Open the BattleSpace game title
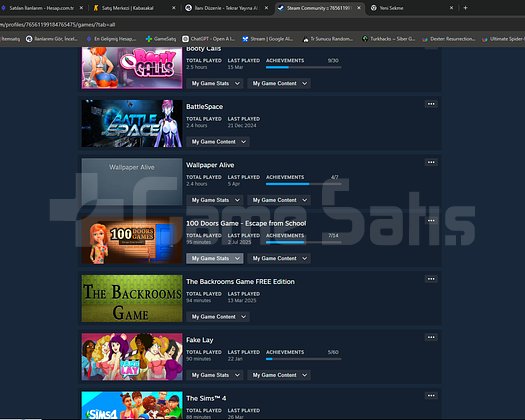The image size is (525, 420). point(205,107)
